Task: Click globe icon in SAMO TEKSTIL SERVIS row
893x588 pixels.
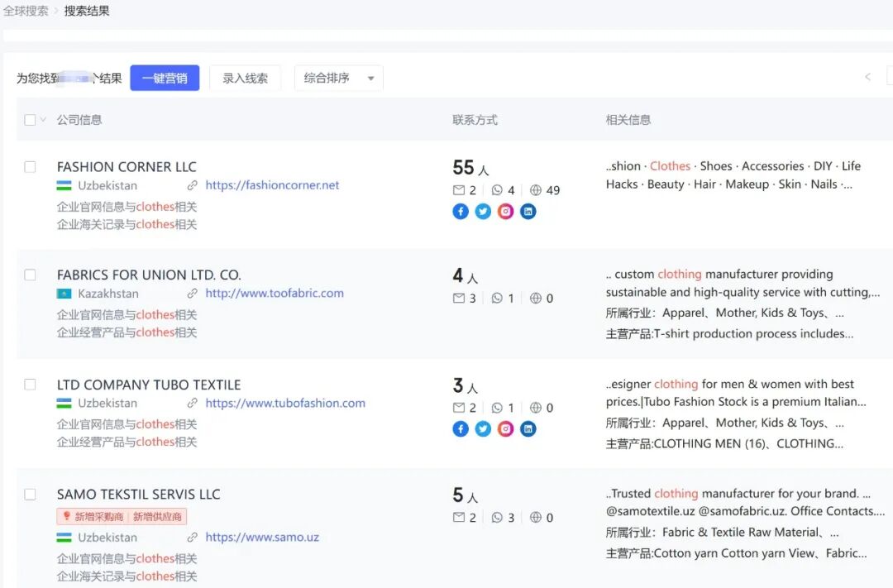Action: click(x=535, y=518)
